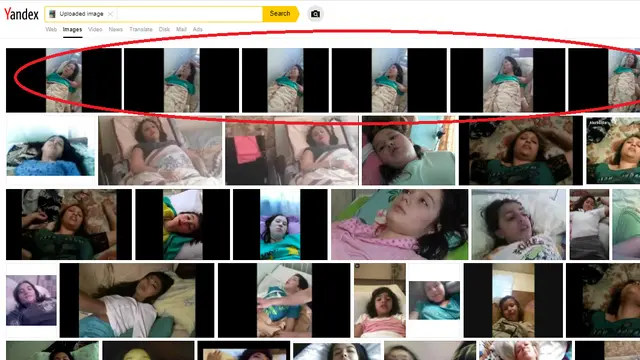Open thumbnail with a hand reaching toward child
Screen dimensions: 640x360
[284, 300]
